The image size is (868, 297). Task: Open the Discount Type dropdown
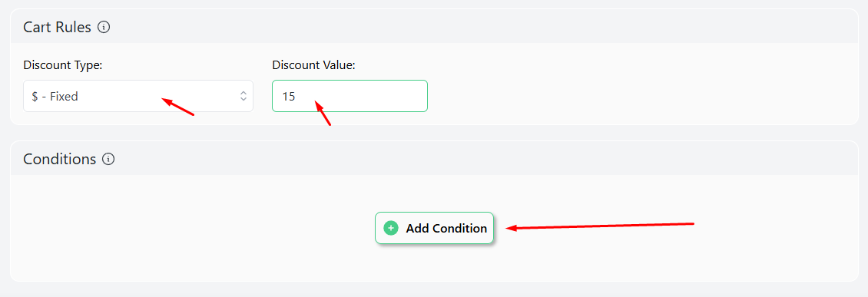click(x=137, y=96)
